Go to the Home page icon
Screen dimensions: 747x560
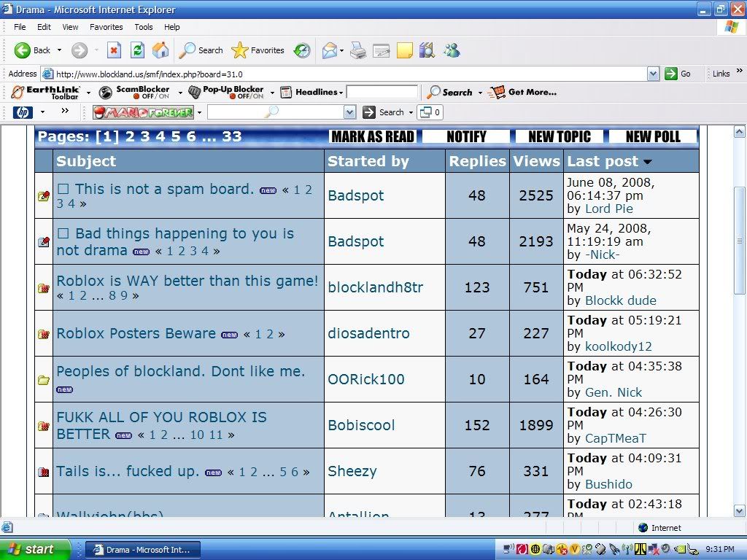160,50
